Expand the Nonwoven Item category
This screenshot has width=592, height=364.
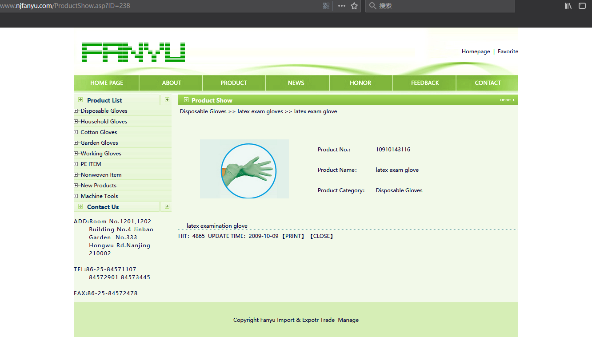(x=76, y=175)
